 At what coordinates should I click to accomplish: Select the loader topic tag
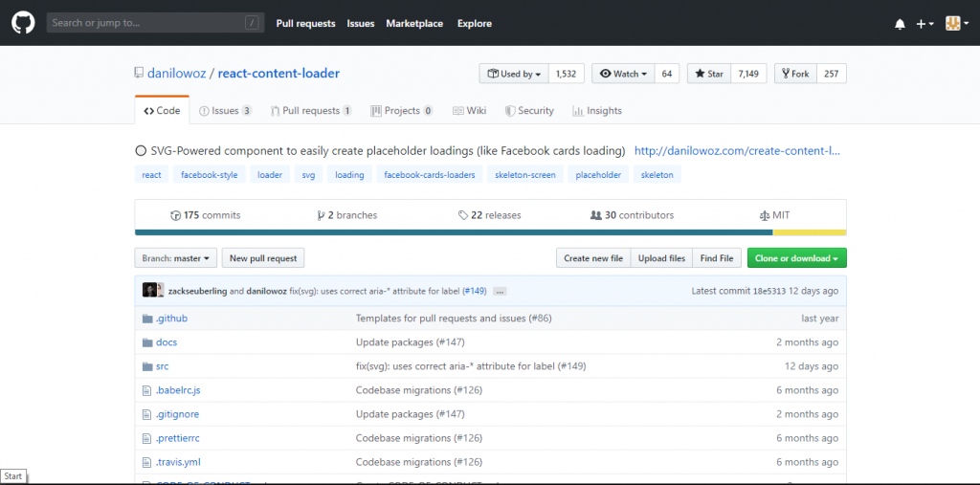[x=270, y=175]
